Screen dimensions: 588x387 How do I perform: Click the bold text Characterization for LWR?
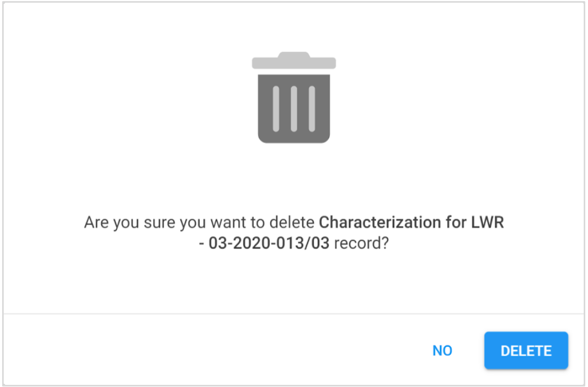pyautogui.click(x=412, y=222)
